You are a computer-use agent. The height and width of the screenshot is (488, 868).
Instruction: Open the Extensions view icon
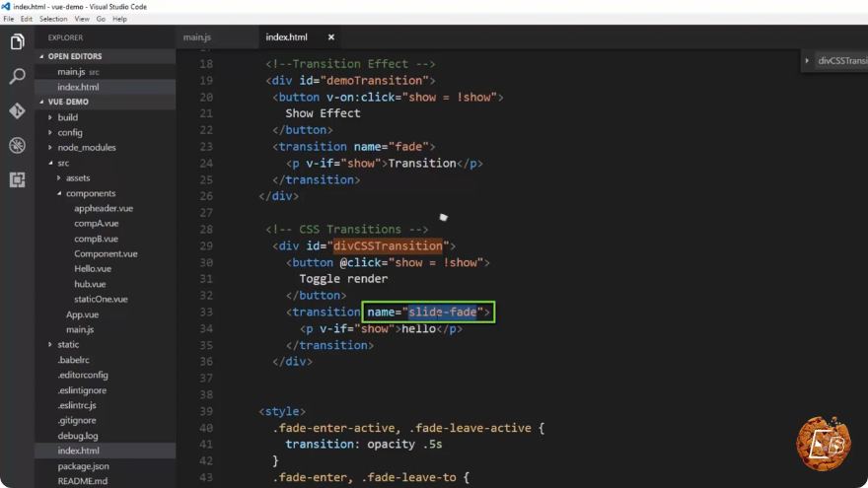click(x=17, y=179)
